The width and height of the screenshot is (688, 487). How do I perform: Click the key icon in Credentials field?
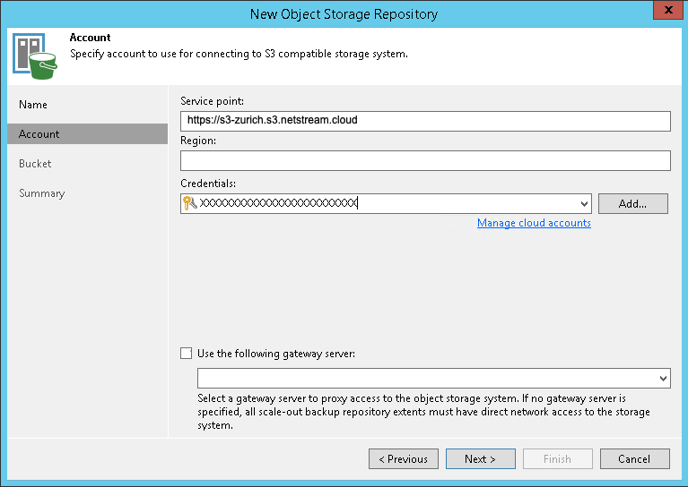(190, 203)
